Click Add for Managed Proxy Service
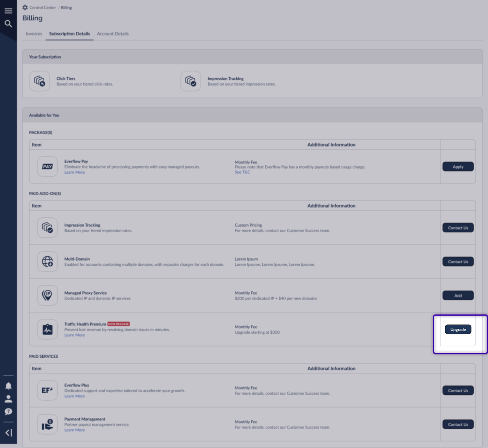Image resolution: width=488 pixels, height=448 pixels. [x=458, y=295]
